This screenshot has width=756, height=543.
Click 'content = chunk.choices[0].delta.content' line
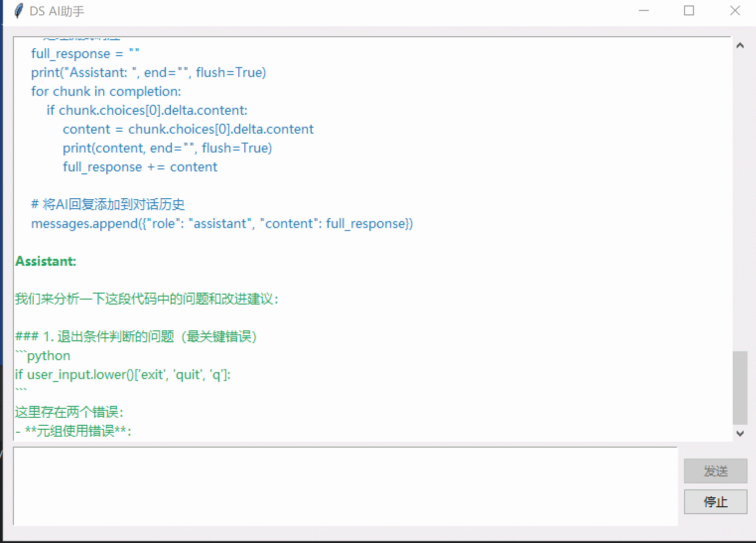[188, 129]
